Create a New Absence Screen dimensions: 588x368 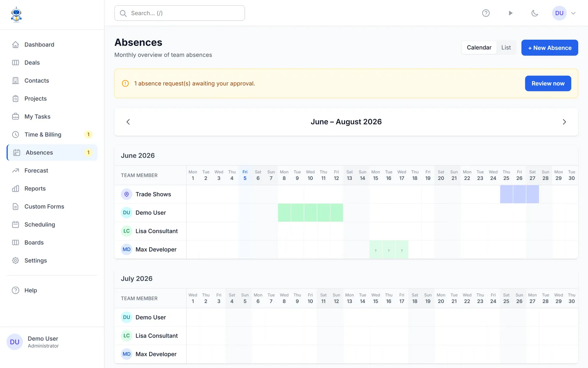coord(550,48)
